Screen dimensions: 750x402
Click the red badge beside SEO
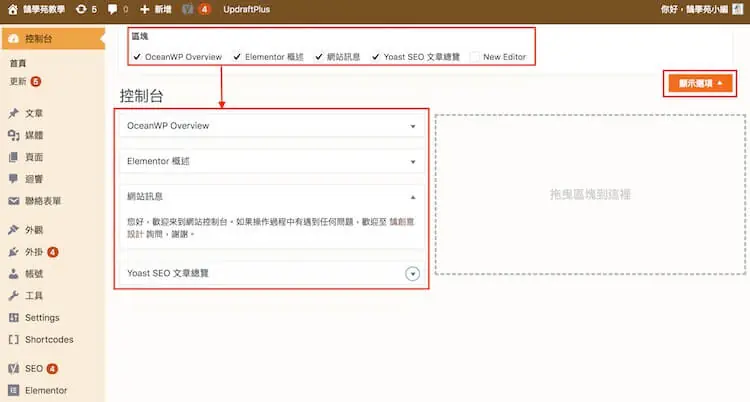[x=52, y=368]
